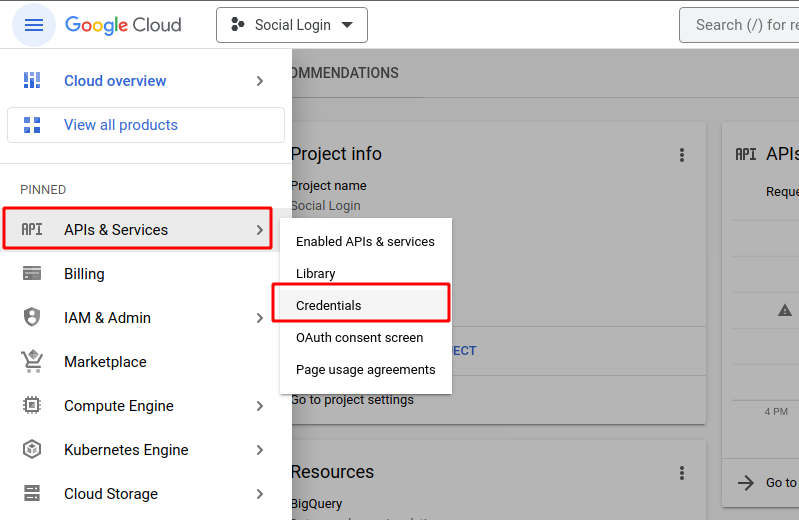
Task: Click the Billing card icon
Action: pos(32,274)
